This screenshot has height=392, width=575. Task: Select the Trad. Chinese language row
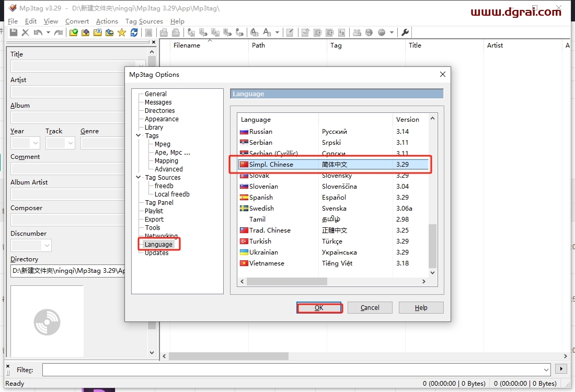333,230
